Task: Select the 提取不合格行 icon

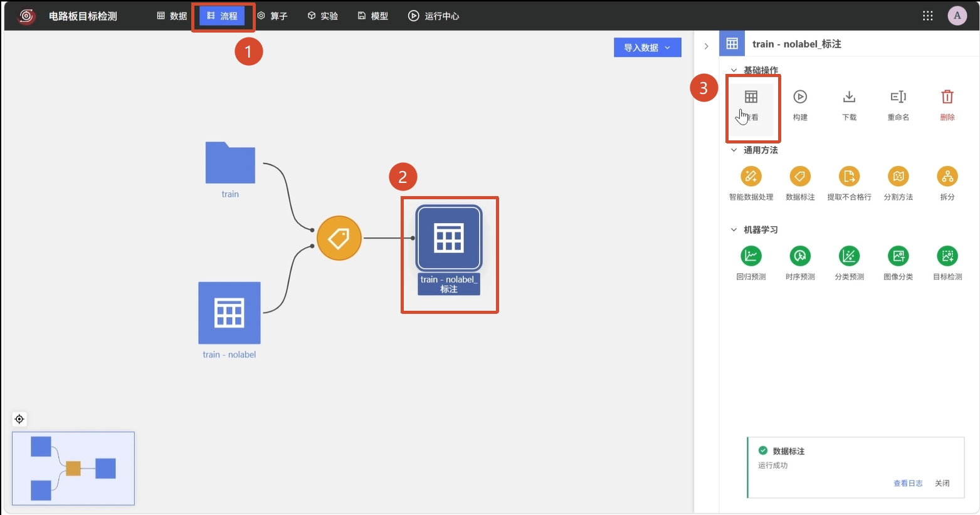Action: (849, 177)
